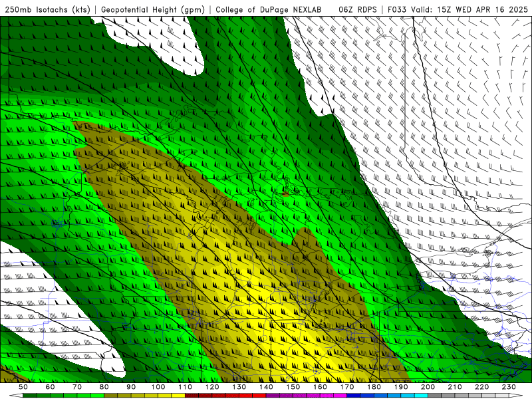Click the 230 value on the legend scale

(509, 387)
